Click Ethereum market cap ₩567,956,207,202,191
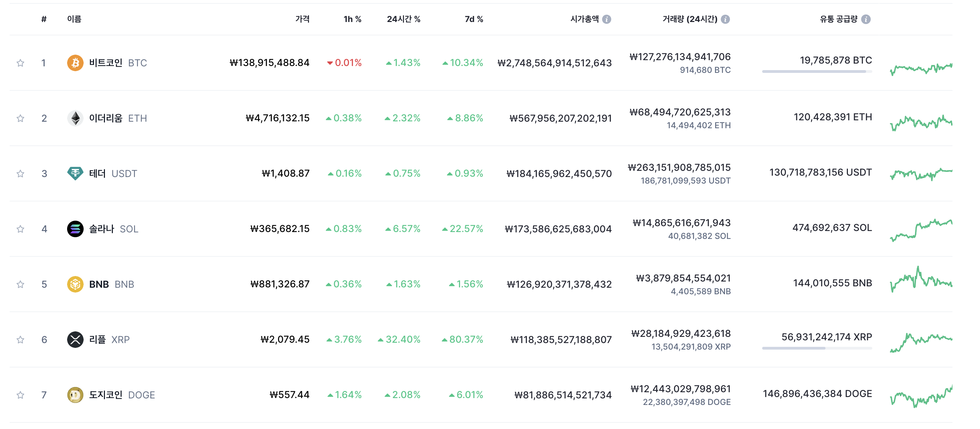 pos(561,119)
